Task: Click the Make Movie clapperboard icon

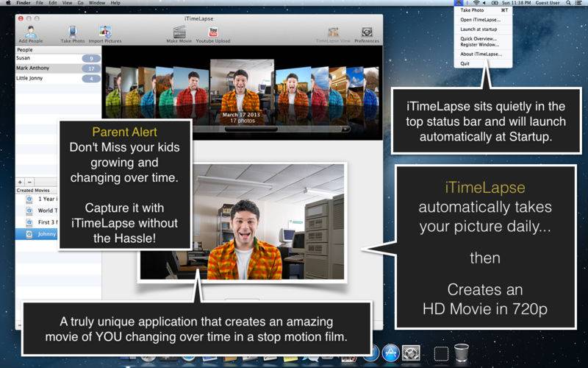Action: (x=179, y=32)
